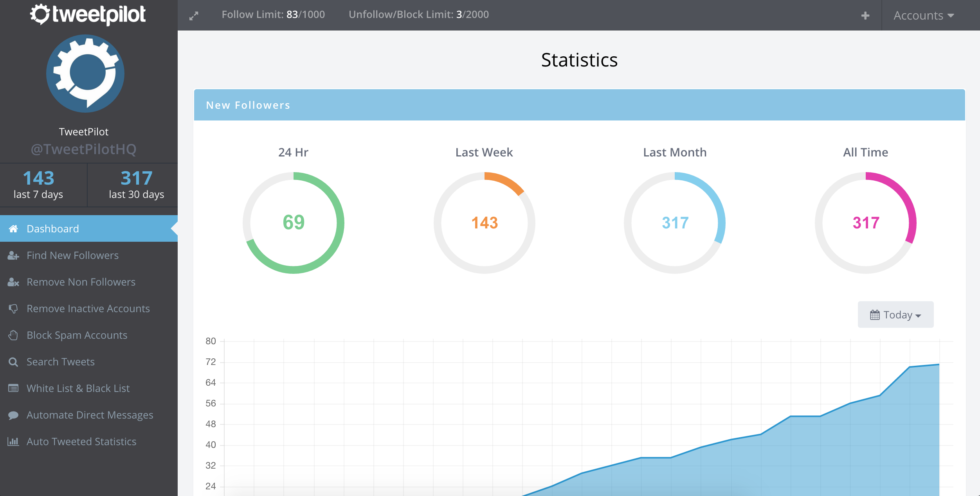Click the TweetPilot profile avatar image
Image resolution: width=980 pixels, height=496 pixels.
pyautogui.click(x=85, y=74)
